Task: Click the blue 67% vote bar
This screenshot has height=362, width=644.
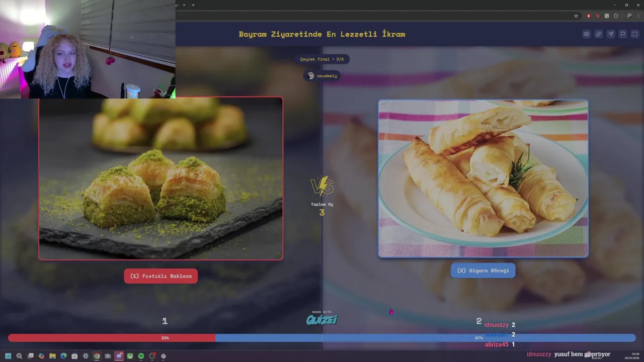Action: (426, 338)
